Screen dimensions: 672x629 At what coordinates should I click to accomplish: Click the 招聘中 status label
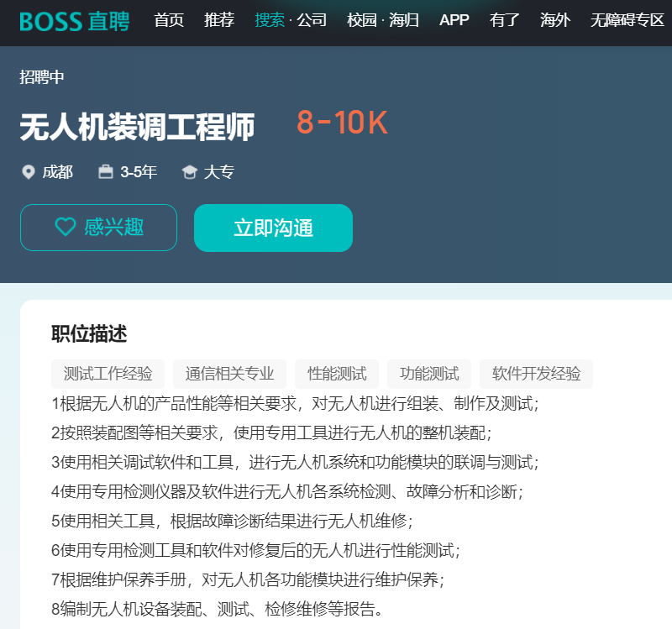pos(41,77)
